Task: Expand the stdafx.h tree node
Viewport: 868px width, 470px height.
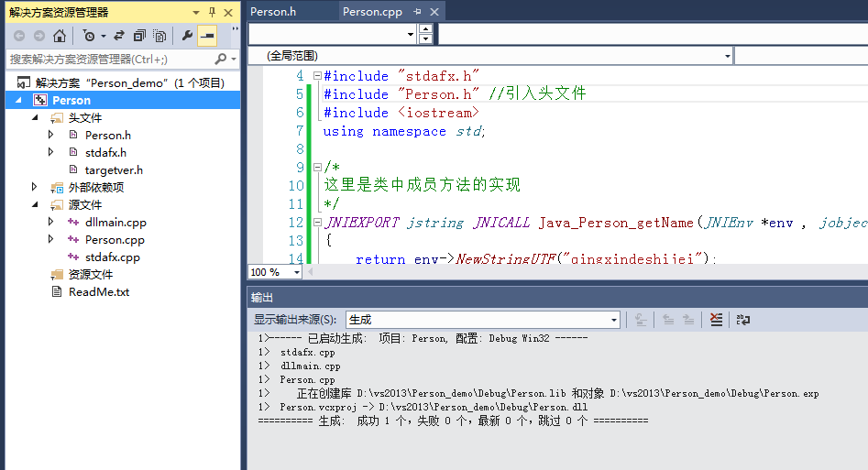Action: click(x=51, y=152)
